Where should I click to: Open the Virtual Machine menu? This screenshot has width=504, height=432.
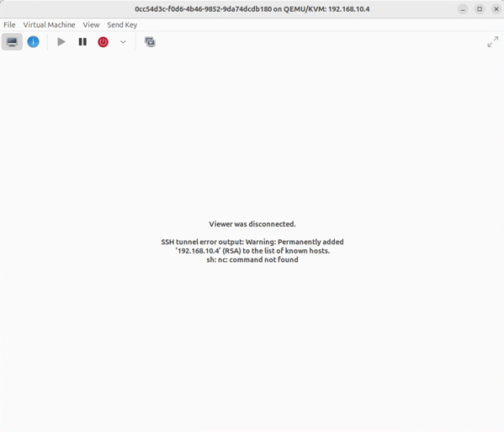click(x=49, y=24)
